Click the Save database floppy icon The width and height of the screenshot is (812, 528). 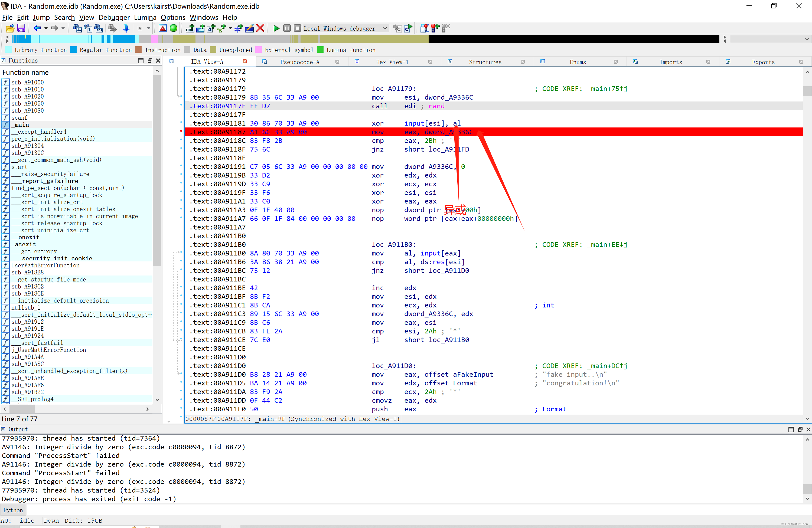click(21, 28)
